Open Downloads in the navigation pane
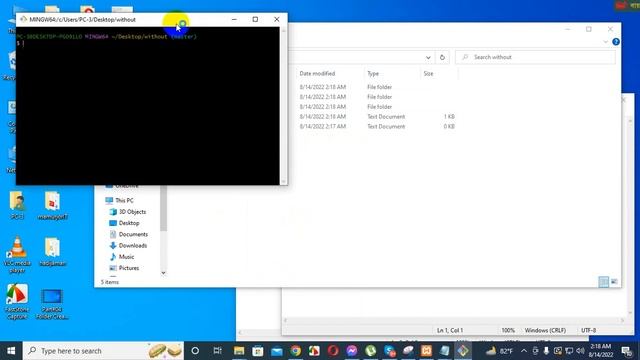 pos(133,246)
